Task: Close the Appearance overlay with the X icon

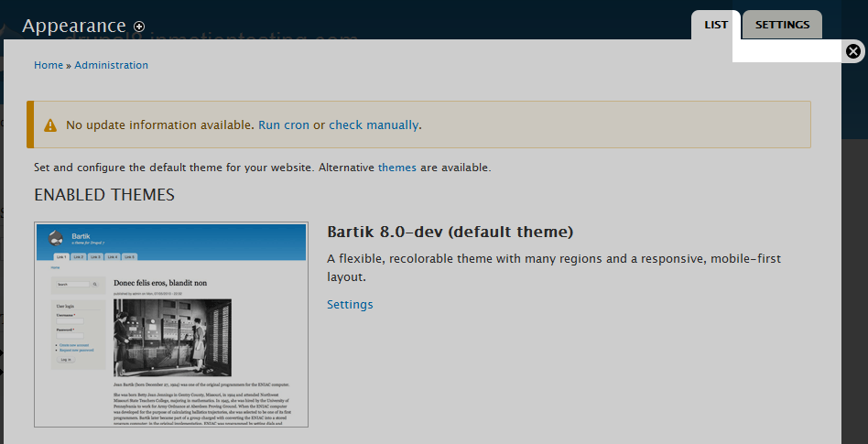Action: click(x=853, y=51)
